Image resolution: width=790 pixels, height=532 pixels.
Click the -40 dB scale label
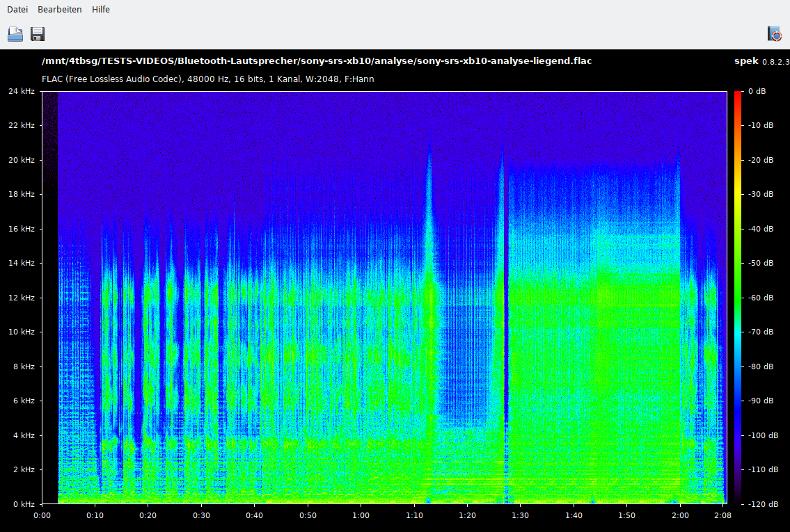coord(760,229)
